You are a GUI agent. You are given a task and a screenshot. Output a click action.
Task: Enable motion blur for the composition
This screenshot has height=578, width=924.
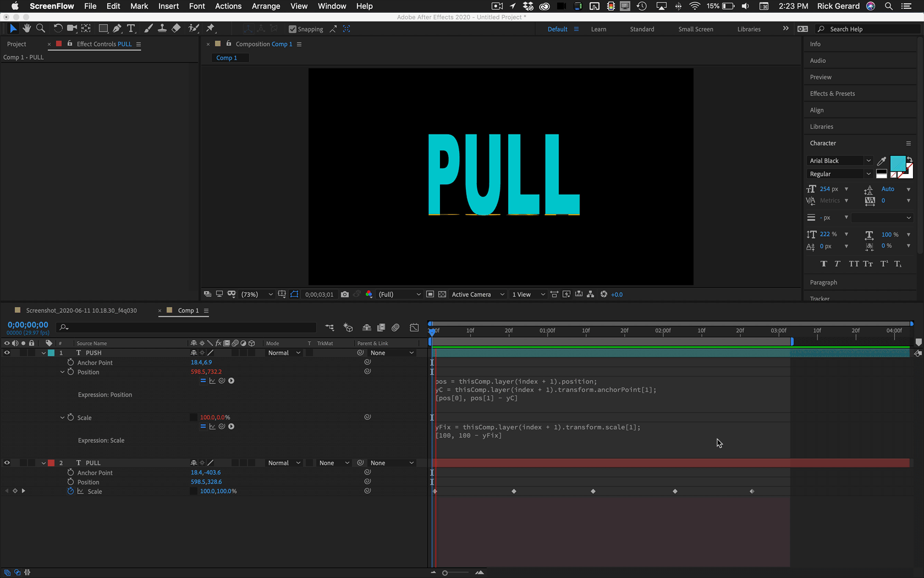(x=395, y=328)
